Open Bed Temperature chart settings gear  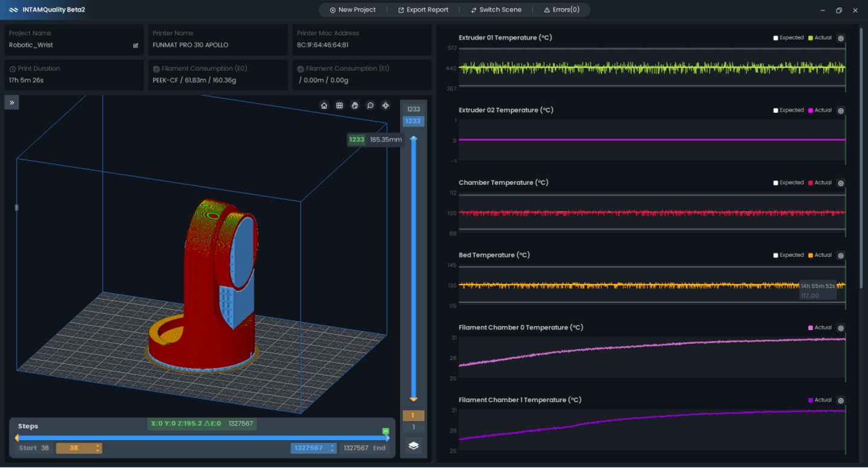(x=841, y=255)
